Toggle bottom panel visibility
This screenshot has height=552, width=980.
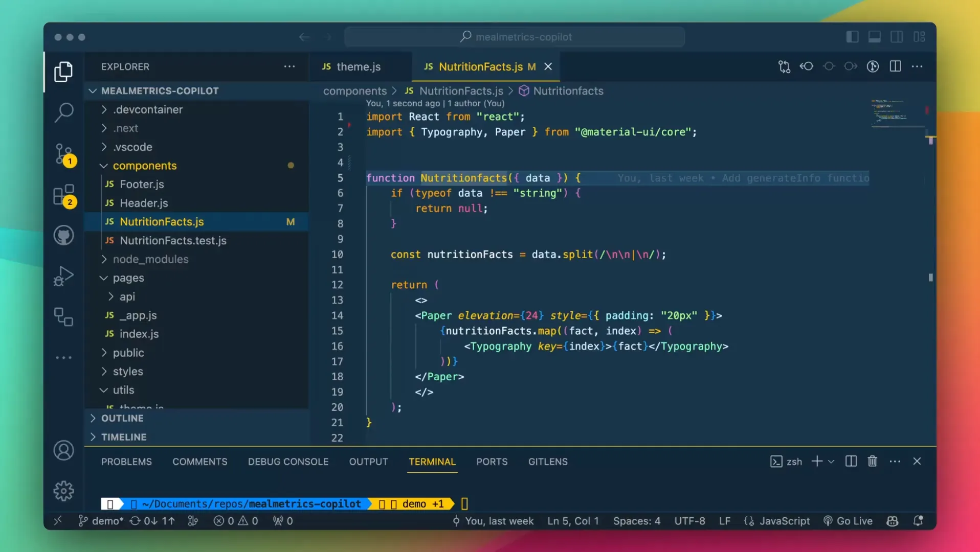(875, 37)
